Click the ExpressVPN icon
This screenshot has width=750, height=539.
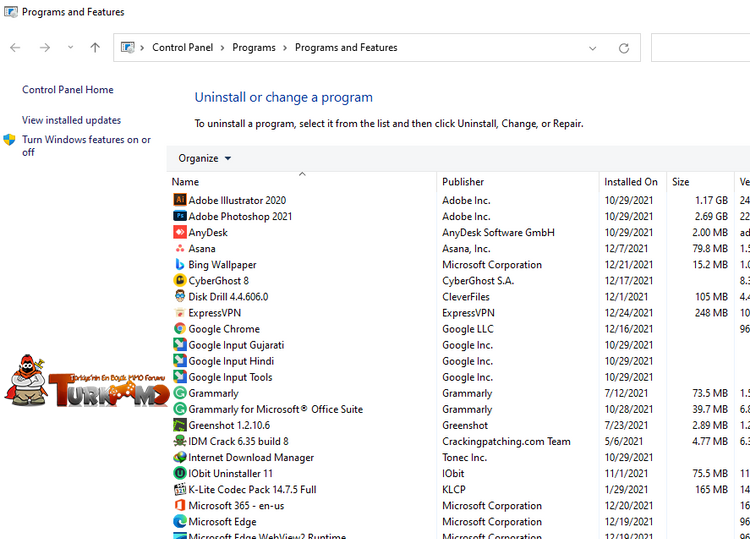180,313
